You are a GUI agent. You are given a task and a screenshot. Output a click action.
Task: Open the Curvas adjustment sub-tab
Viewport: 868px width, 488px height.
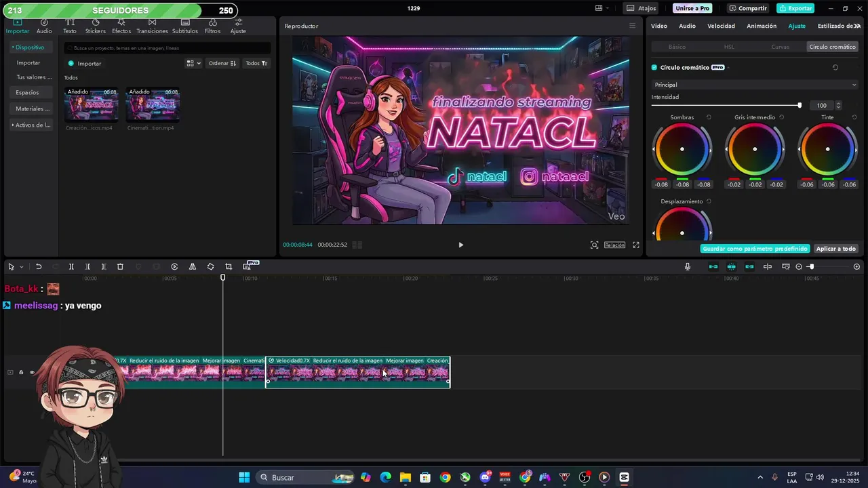pyautogui.click(x=781, y=47)
